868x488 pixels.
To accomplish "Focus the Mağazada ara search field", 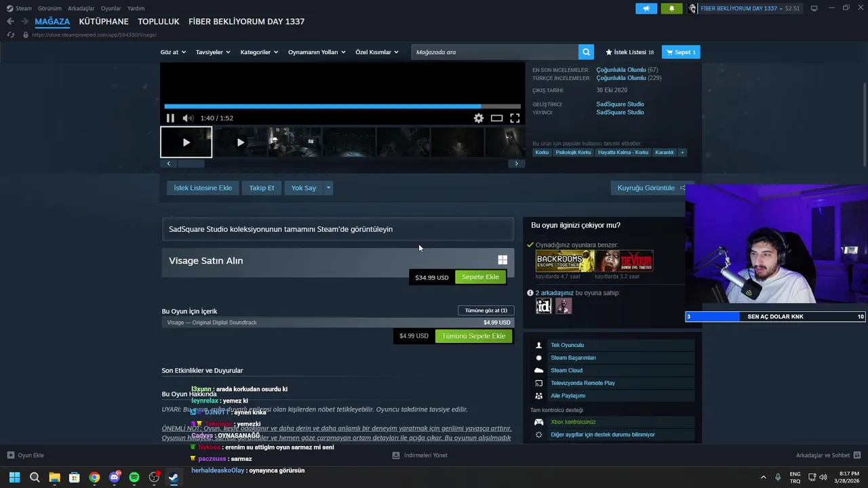I will tap(495, 52).
